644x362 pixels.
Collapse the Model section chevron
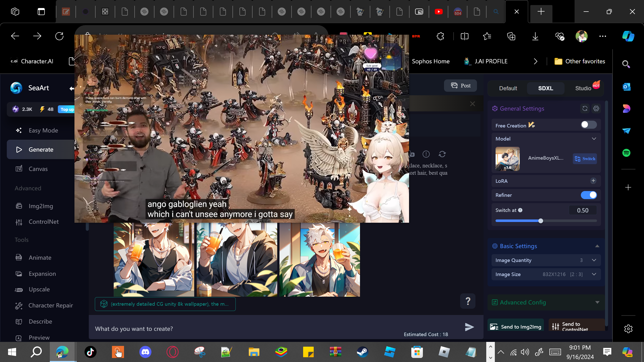tap(594, 139)
